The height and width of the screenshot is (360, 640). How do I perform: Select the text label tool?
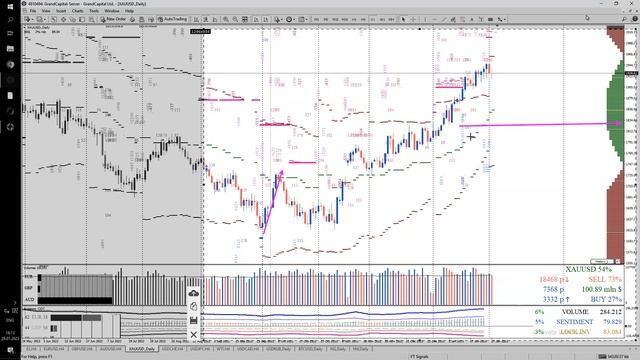pyautogui.click(x=481, y=19)
